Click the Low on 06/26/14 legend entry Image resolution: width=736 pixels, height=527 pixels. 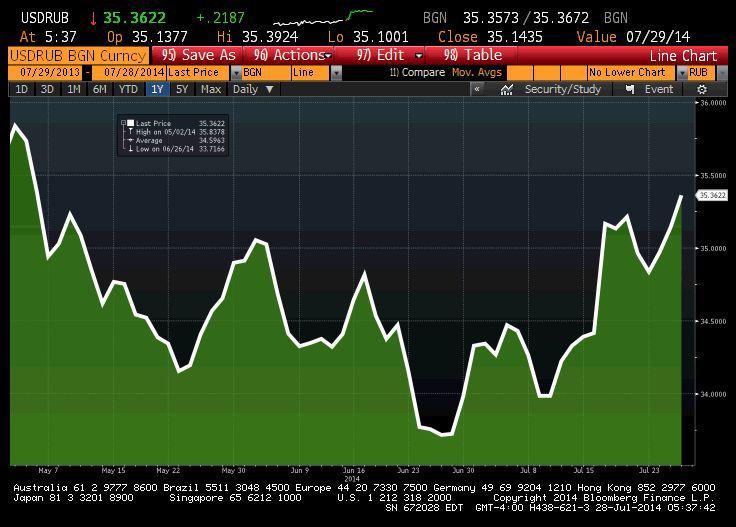tap(173, 149)
